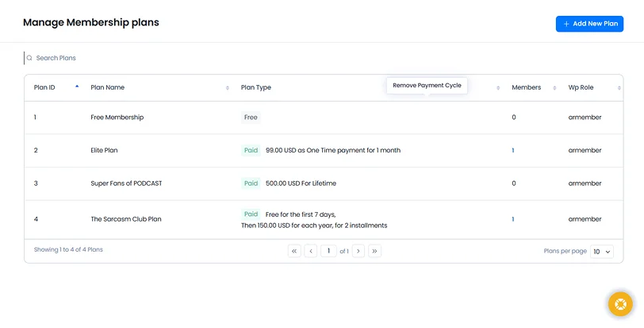The image size is (644, 328).
Task: Click the Plan Type column header
Action: 256,87
